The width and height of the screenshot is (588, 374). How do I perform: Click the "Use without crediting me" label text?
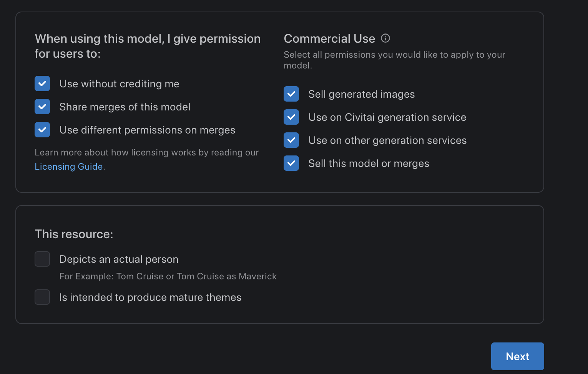(119, 84)
